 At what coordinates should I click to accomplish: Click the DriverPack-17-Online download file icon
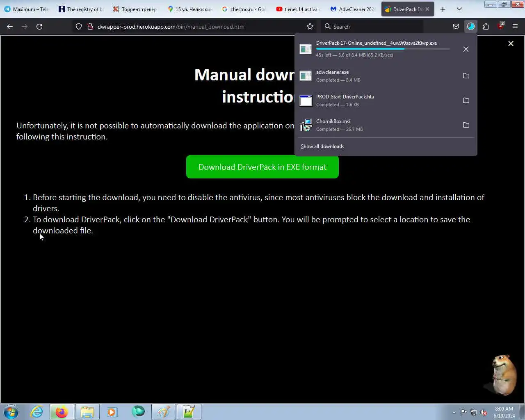306,49
